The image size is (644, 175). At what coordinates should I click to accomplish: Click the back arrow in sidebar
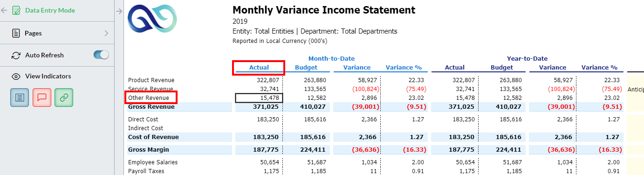[4, 10]
